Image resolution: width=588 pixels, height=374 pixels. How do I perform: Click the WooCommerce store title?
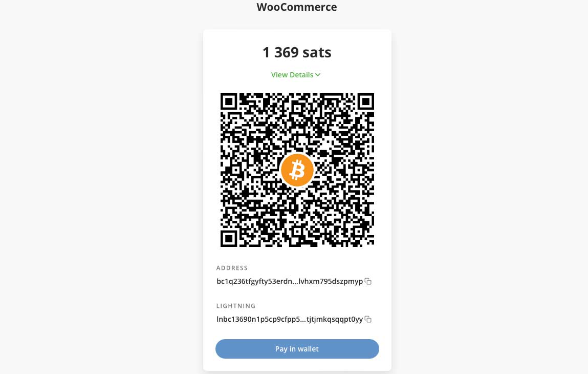pyautogui.click(x=297, y=7)
